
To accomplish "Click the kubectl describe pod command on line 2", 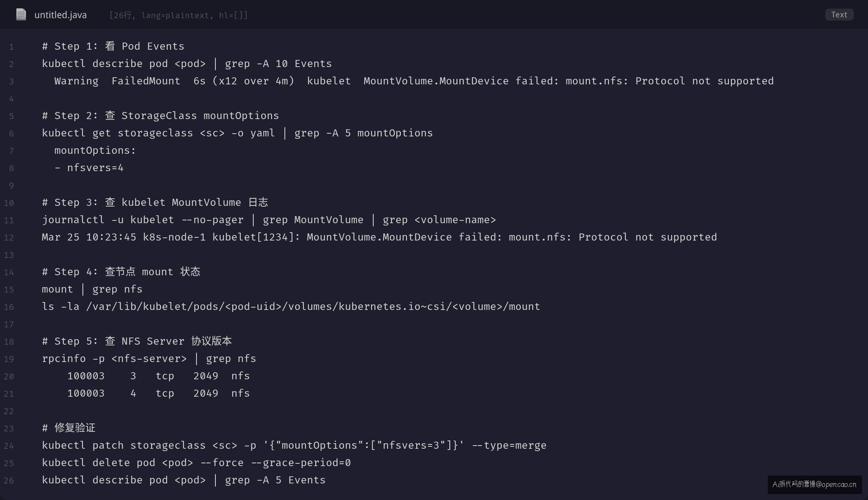I will pyautogui.click(x=187, y=63).
